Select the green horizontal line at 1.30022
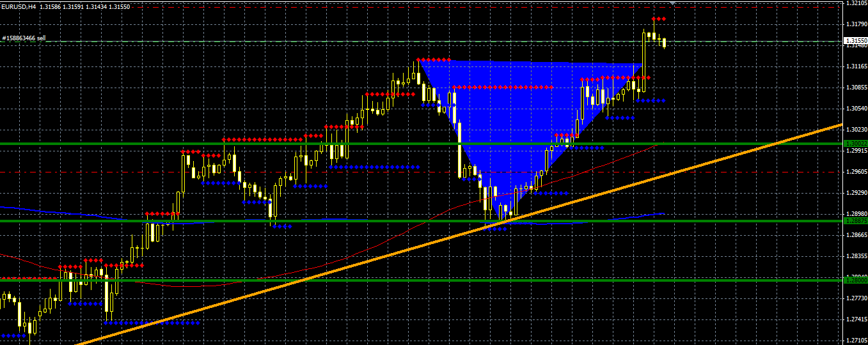The height and width of the screenshot is (345, 868). 422,144
